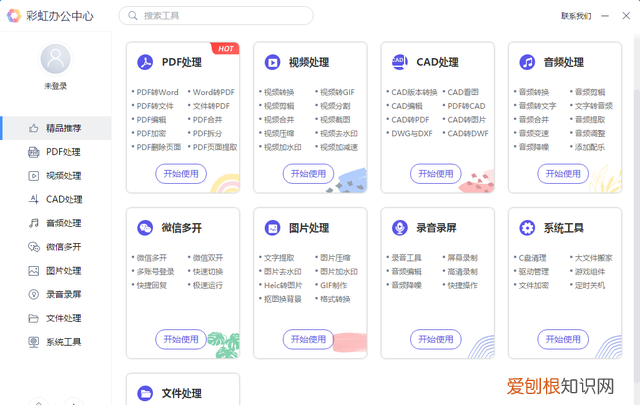Choose PDF合并 in PDF处理 card

tap(207, 120)
